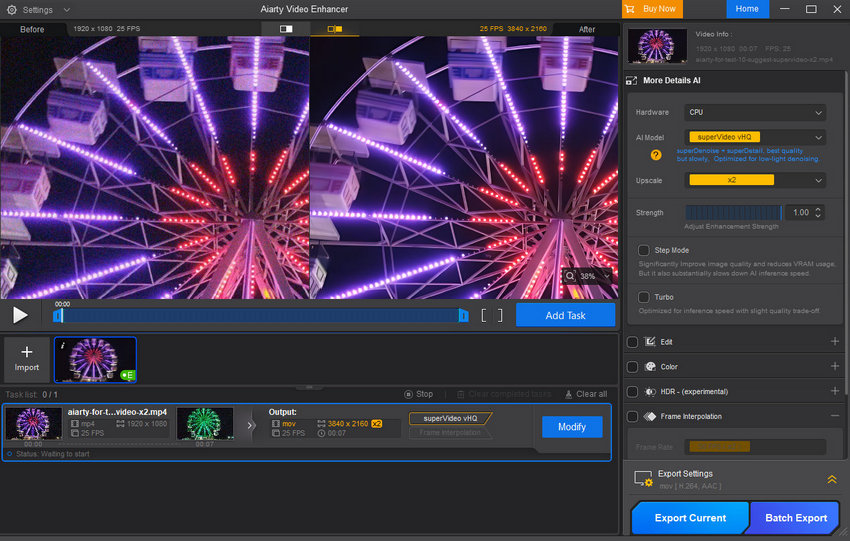Enable the Turbo checkbox
Screen dimensions: 850x541
point(643,297)
